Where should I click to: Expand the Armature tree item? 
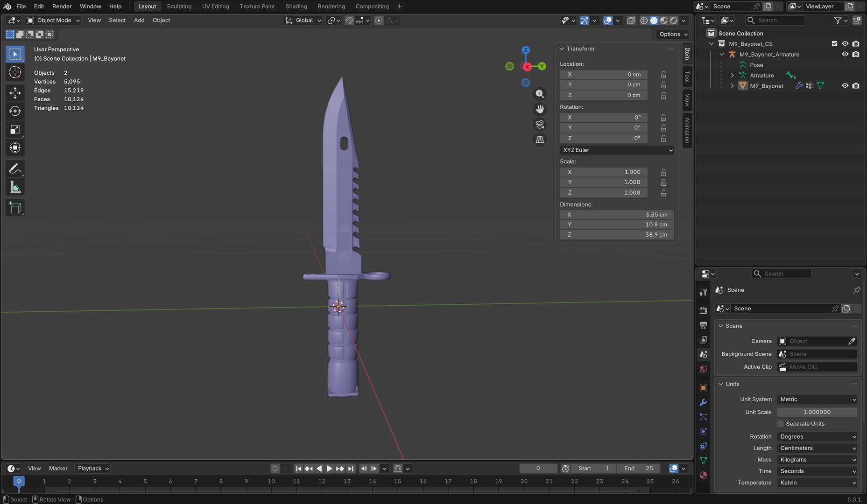732,76
